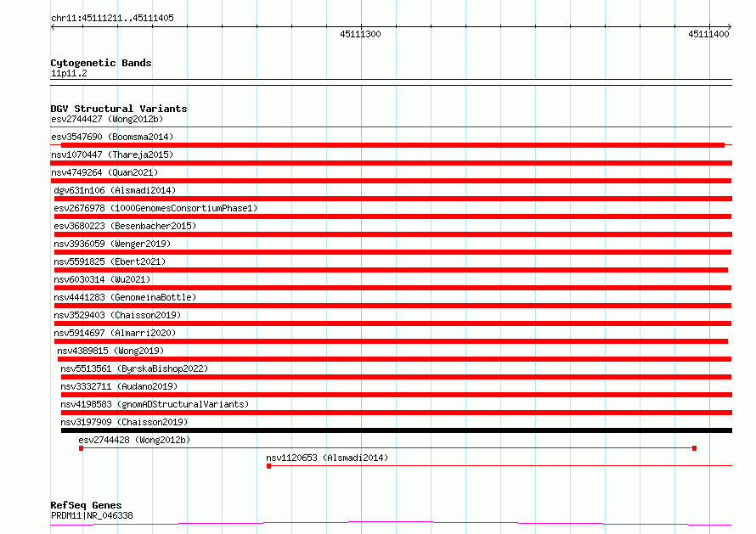Click the right endpoint square of esv2744428
756x534 pixels.
click(694, 448)
